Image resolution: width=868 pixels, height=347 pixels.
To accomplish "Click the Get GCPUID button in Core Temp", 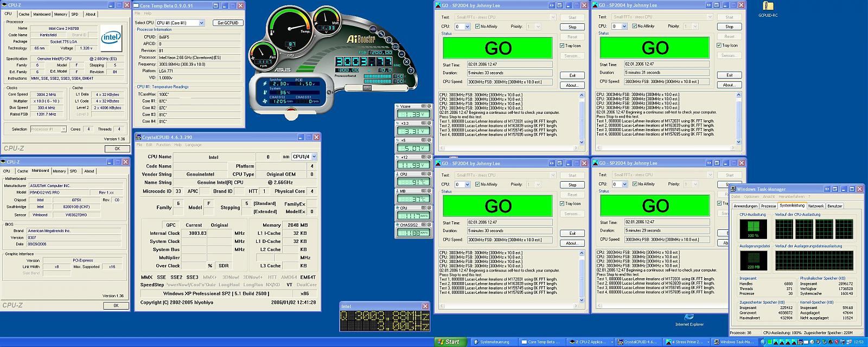I will pyautogui.click(x=228, y=23).
